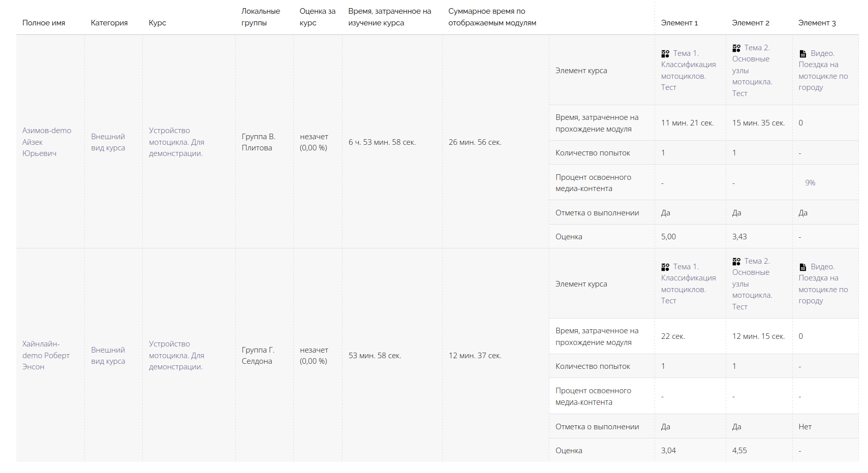Click the 9% media progress value
The width and height of the screenshot is (868, 473).
[810, 183]
